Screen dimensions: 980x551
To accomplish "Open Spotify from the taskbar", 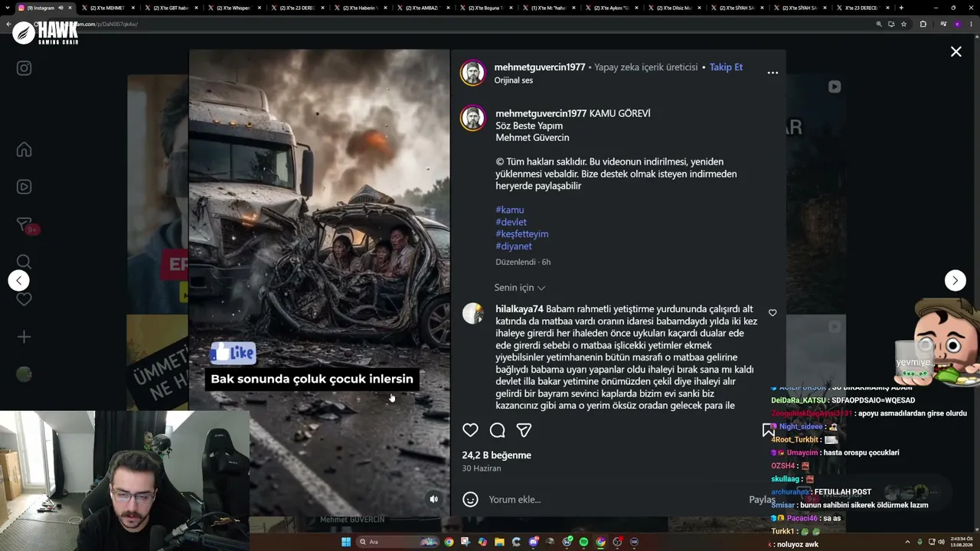I will (x=583, y=542).
